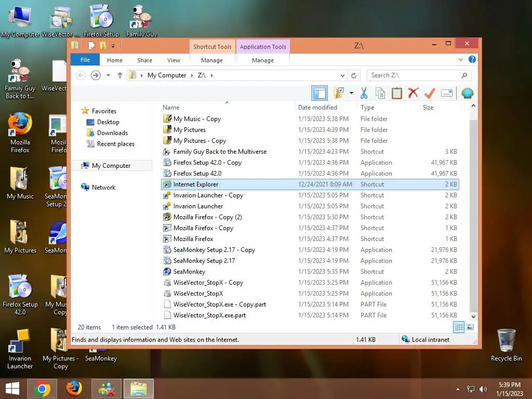Click the shell icon in toolbar
532x399 pixels.
coord(468,92)
